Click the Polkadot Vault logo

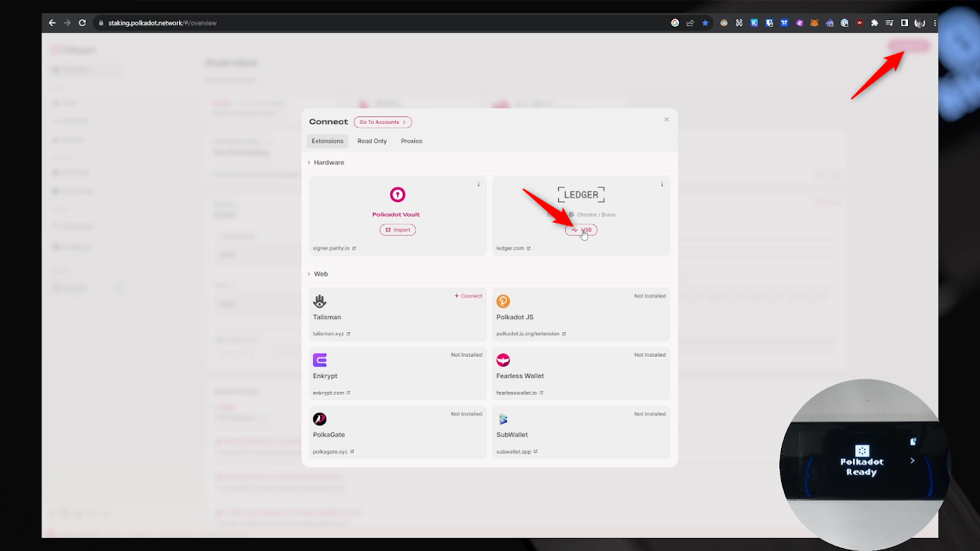pyautogui.click(x=397, y=194)
